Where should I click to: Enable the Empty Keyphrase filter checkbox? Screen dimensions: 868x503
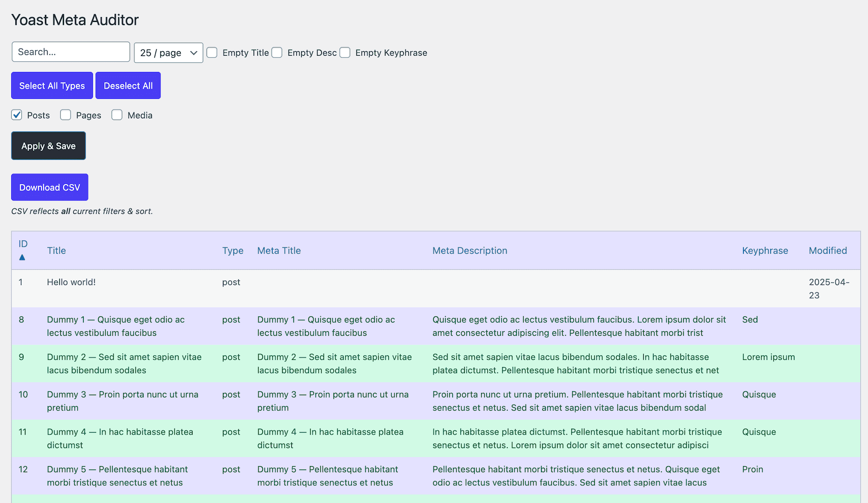(345, 53)
